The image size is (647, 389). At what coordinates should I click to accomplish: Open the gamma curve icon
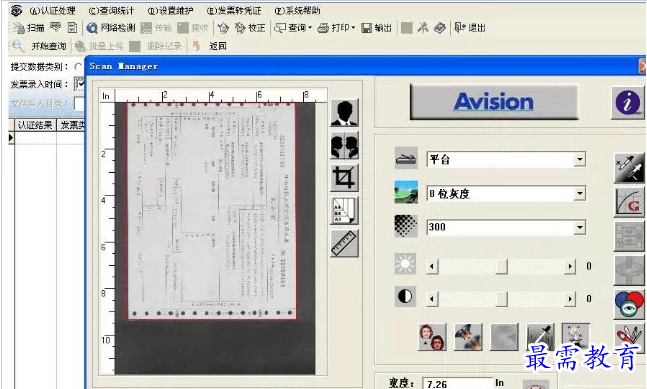pos(629,203)
